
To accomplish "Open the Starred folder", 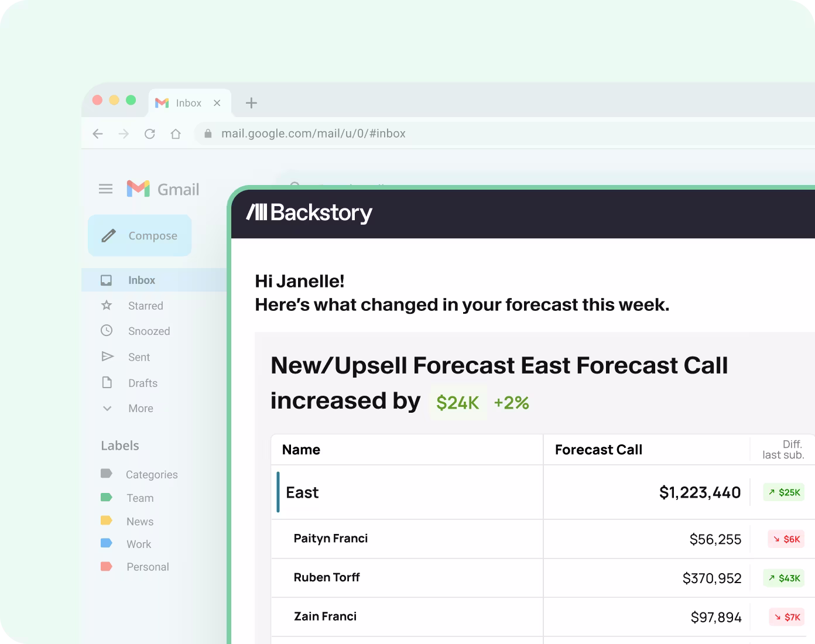I will pyautogui.click(x=146, y=306).
